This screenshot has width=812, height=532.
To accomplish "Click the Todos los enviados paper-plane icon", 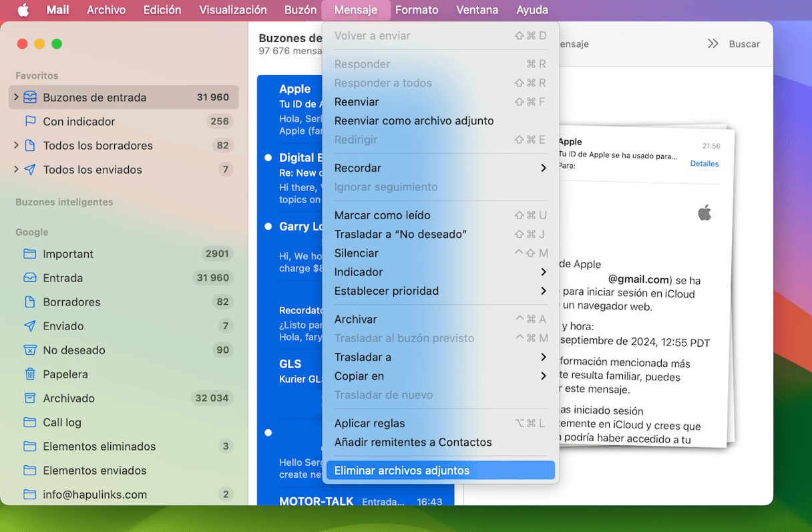I will 29,170.
